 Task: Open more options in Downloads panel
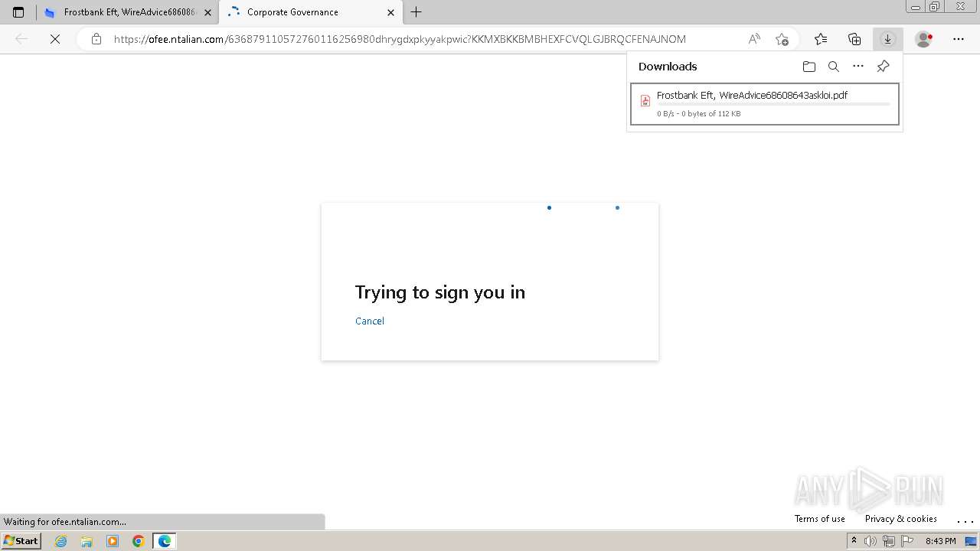[858, 67]
